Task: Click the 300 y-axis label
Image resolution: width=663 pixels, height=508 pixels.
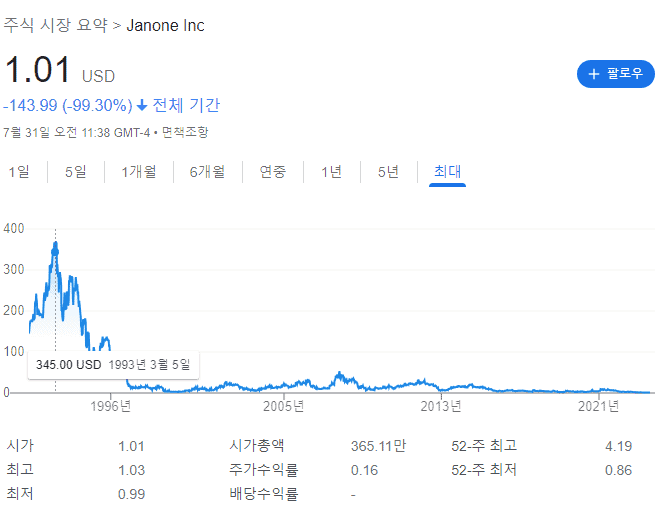Action: click(x=14, y=269)
